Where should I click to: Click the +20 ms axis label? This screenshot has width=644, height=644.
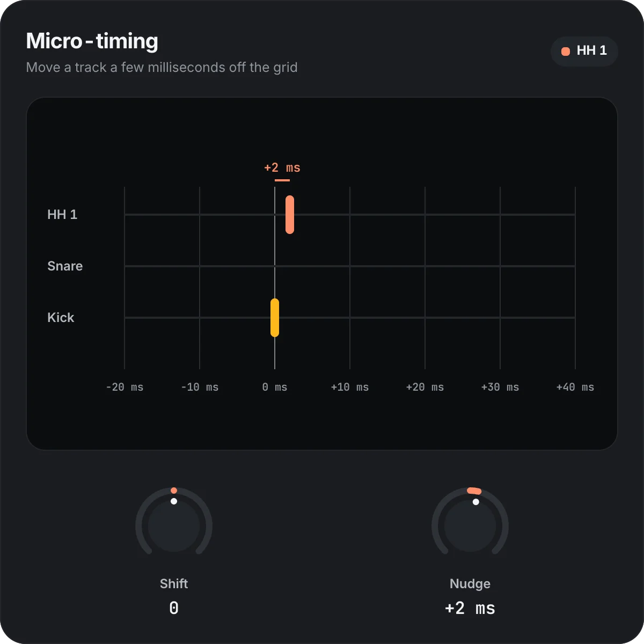[425, 387]
